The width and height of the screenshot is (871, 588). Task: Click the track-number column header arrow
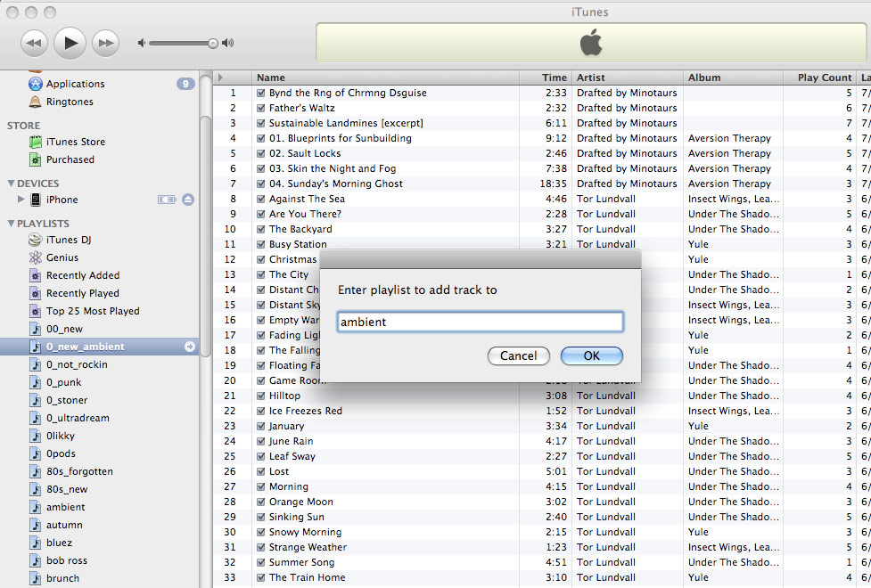click(220, 78)
